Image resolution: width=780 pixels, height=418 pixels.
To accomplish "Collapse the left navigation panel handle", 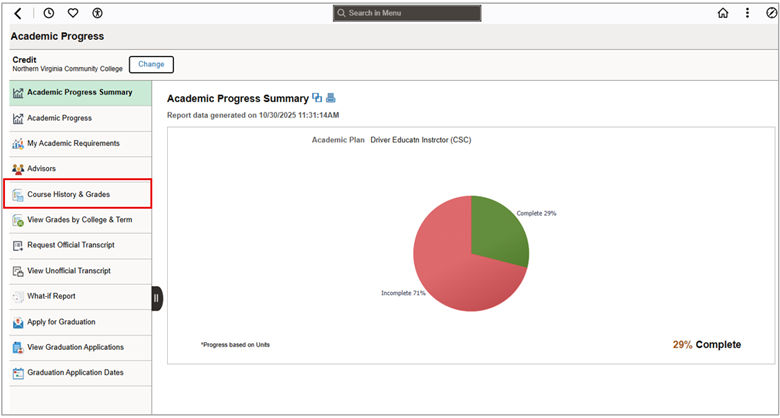I will coord(157,298).
